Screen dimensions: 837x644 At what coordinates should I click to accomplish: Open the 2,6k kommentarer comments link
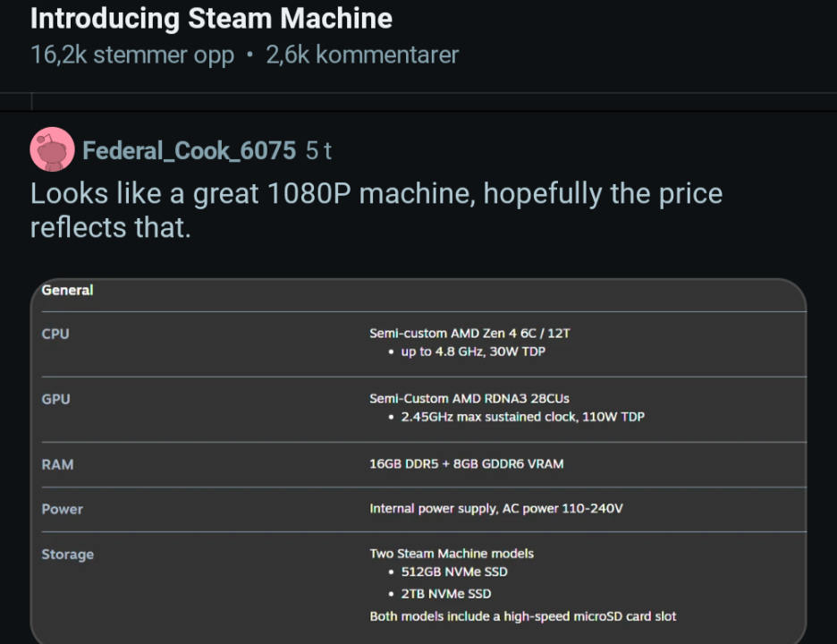coord(361,55)
